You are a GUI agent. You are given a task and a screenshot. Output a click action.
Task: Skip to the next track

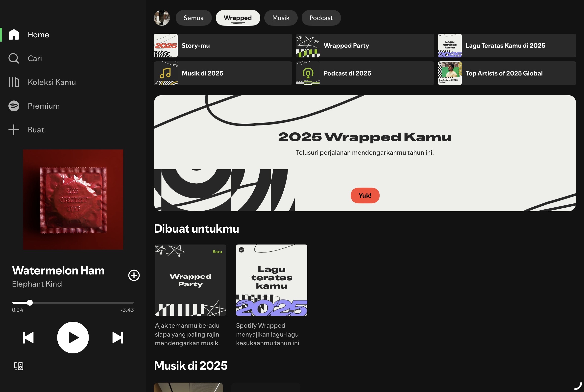click(x=118, y=338)
